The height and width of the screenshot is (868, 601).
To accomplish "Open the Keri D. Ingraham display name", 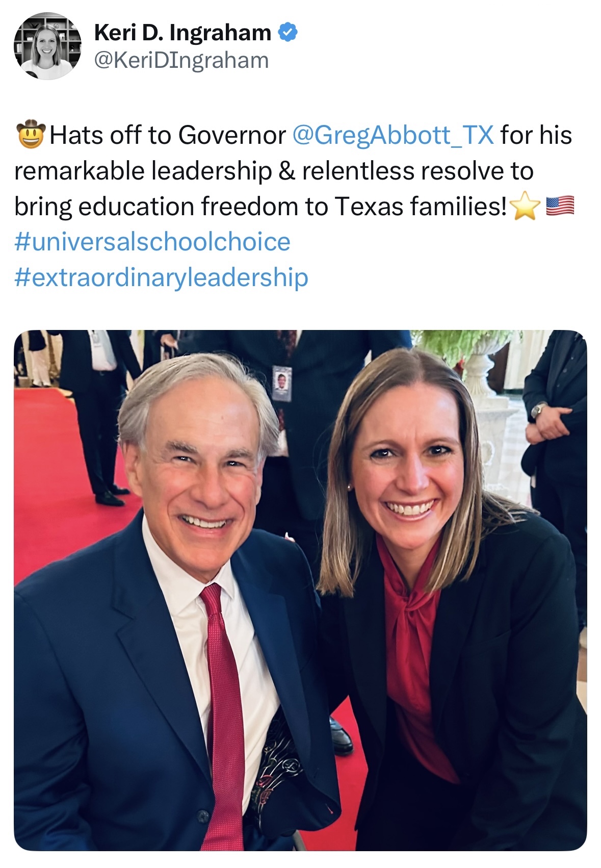I will (182, 33).
